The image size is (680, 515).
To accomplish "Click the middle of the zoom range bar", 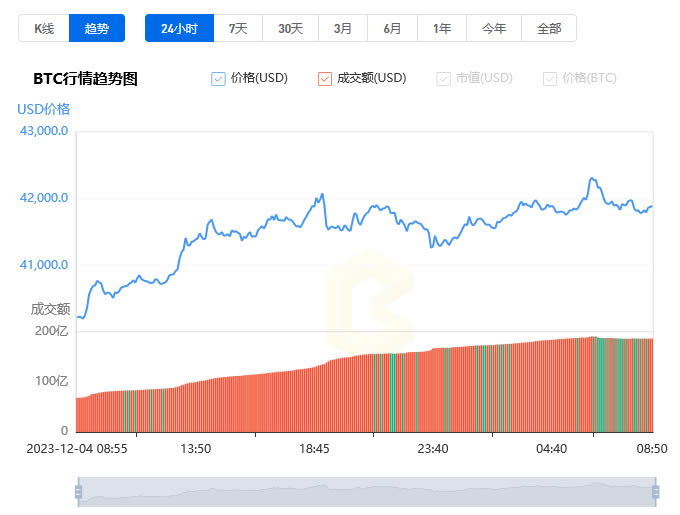I will 367,491.
